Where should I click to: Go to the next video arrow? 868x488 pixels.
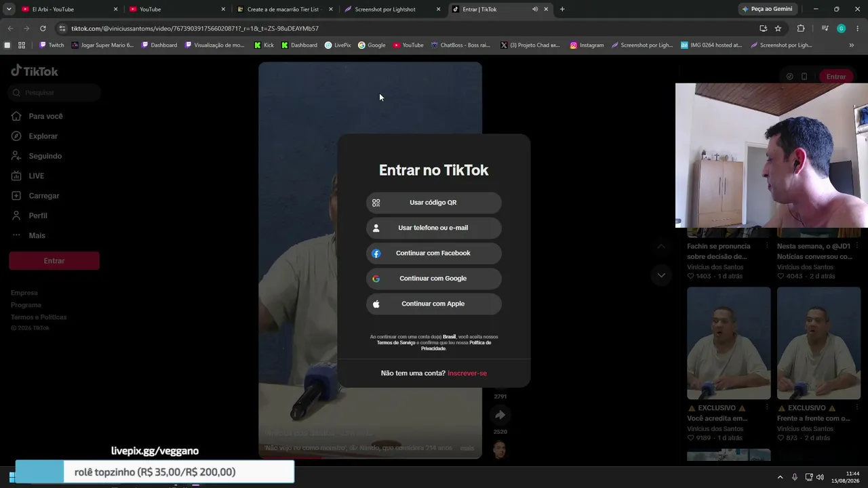coord(661,275)
